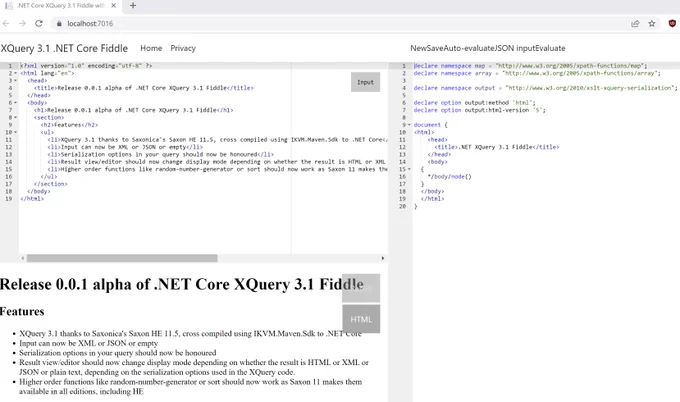Image resolution: width=680 pixels, height=402 pixels.
Task: Click the 'Input can now be XML or JSON' li line
Action: click(x=125, y=147)
